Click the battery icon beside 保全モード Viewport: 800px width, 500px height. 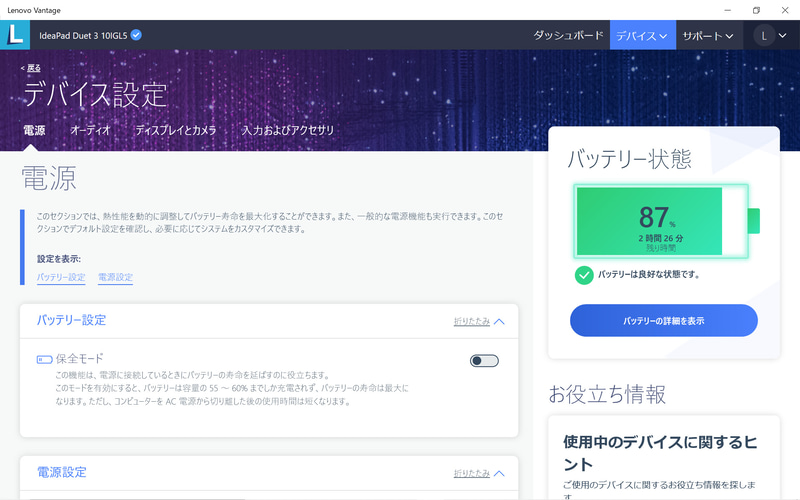(x=44, y=360)
